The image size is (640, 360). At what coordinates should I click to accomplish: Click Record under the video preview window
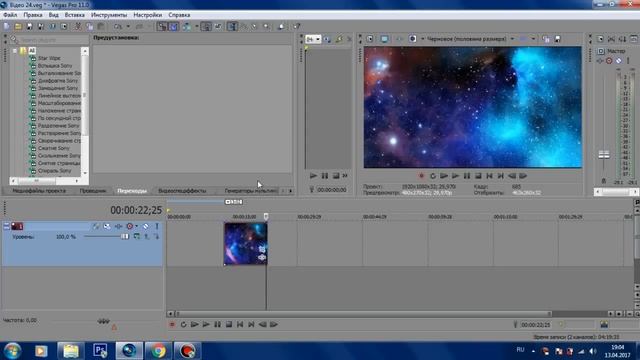[x=421, y=176]
